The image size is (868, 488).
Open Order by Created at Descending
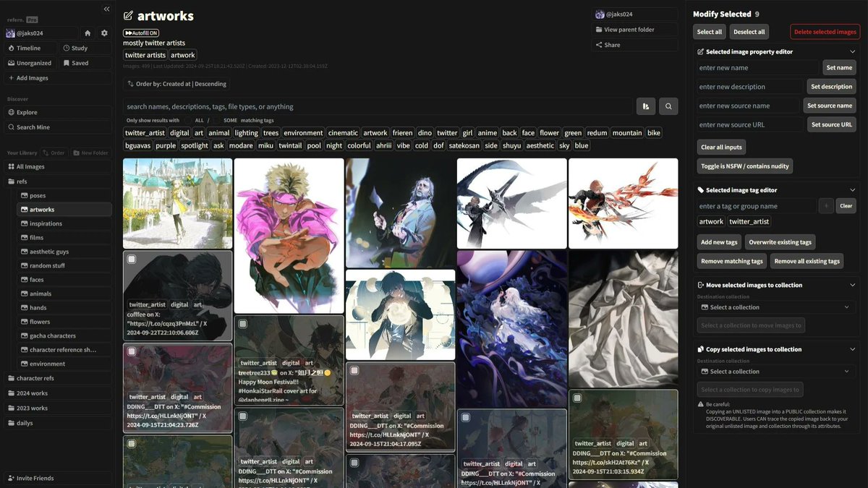(x=176, y=84)
